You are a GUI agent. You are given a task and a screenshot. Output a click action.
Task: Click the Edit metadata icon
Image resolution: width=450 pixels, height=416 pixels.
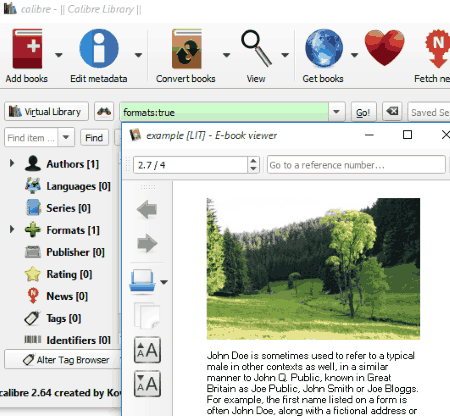[x=99, y=49]
